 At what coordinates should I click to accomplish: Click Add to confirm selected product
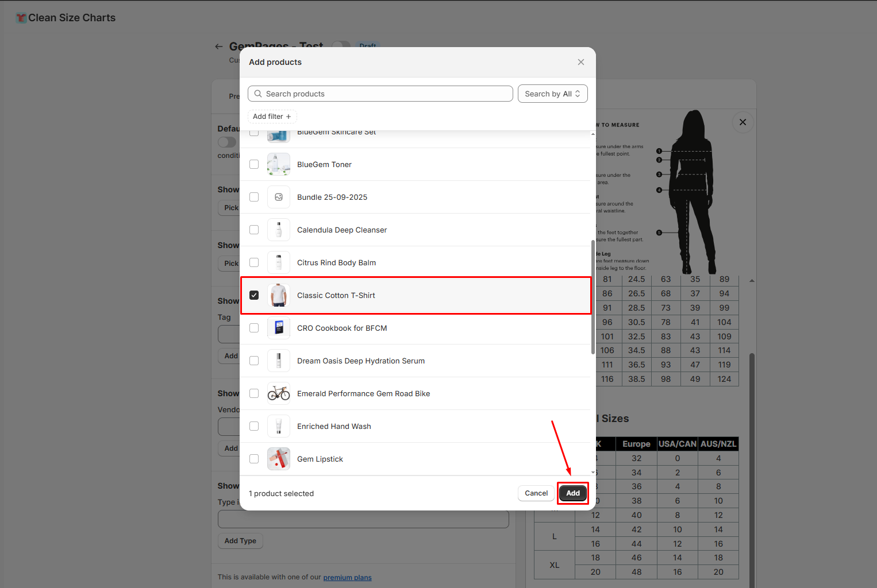coord(572,493)
